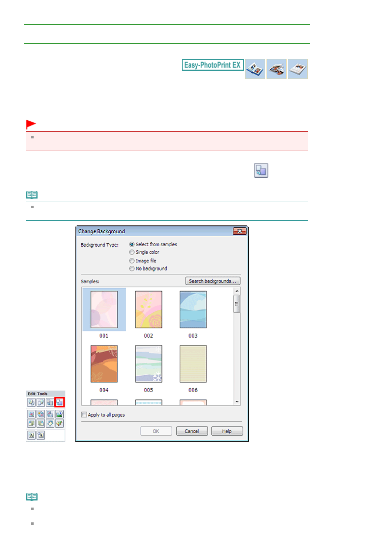Click the Change Background title bar text
392x555 pixels.
pos(101,231)
